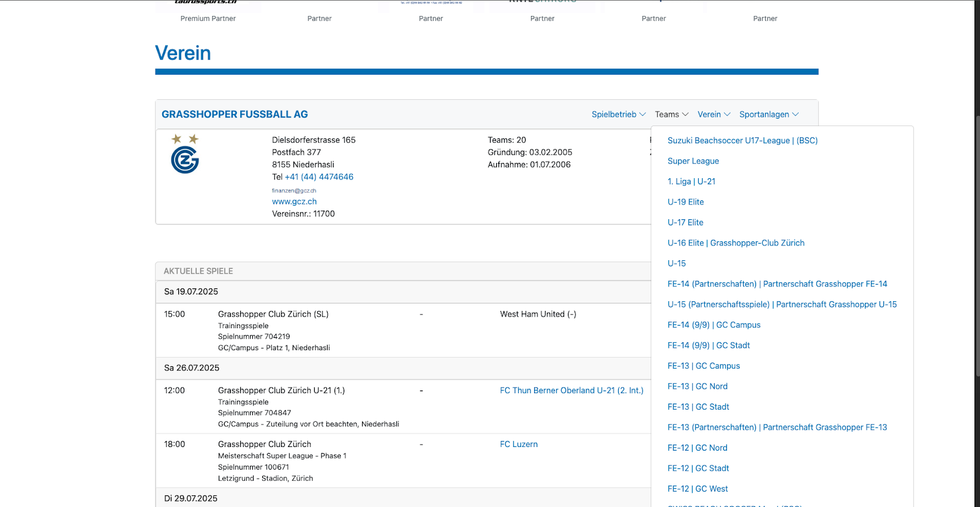The image size is (980, 507).
Task: Call the club phone number link
Action: click(319, 177)
